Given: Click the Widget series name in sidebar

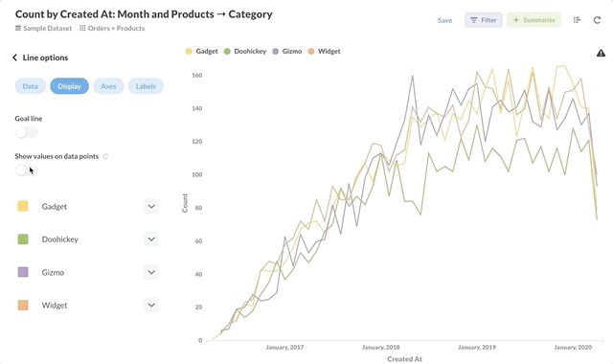Looking at the screenshot, I should [55, 306].
